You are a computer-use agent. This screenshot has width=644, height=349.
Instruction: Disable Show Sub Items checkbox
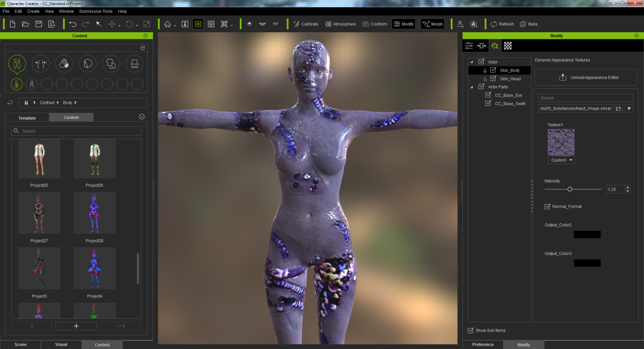coord(471,330)
